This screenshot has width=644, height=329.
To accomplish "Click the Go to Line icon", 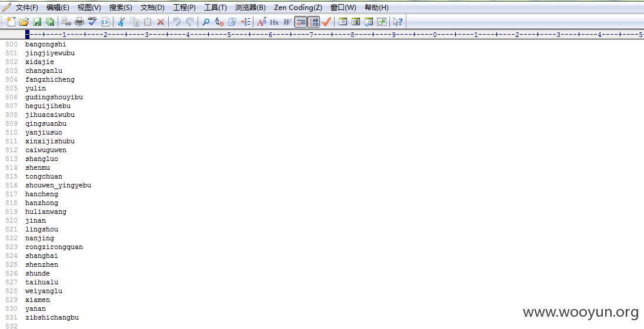I will pyautogui.click(x=245, y=22).
